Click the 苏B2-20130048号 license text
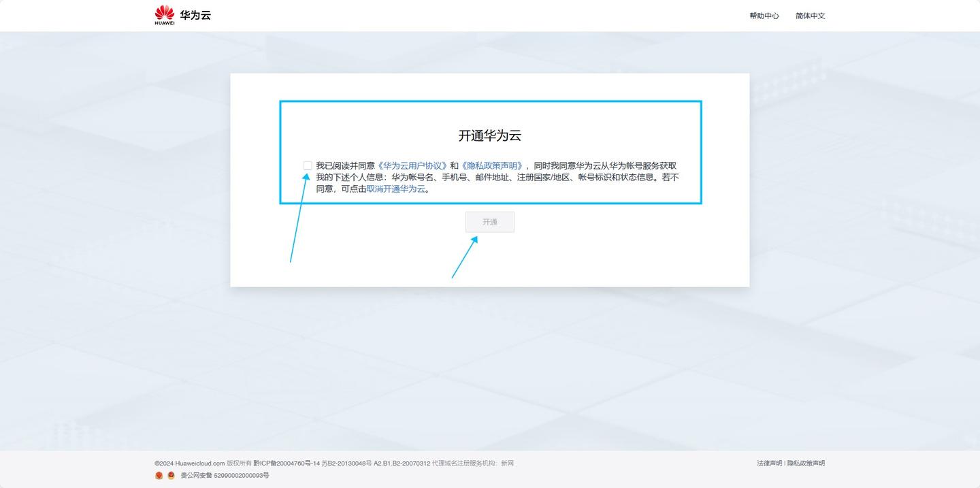980x488 pixels. point(347,463)
